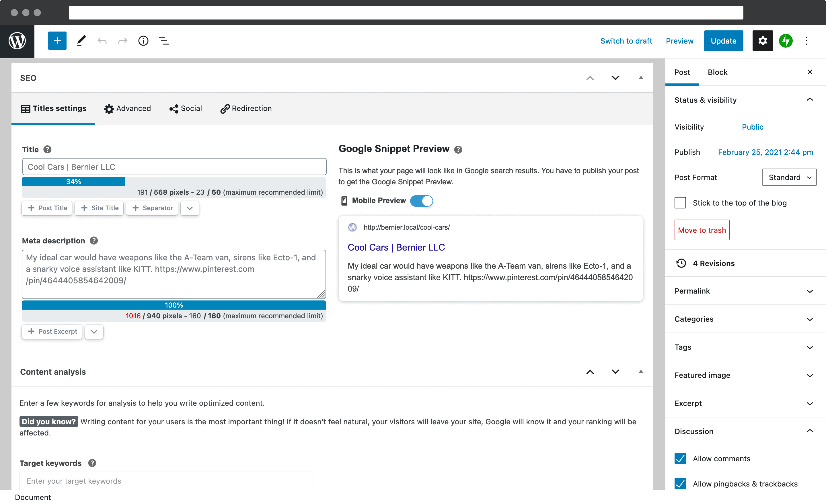Click the Preview button
Image resolution: width=826 pixels, height=504 pixels.
click(x=679, y=41)
